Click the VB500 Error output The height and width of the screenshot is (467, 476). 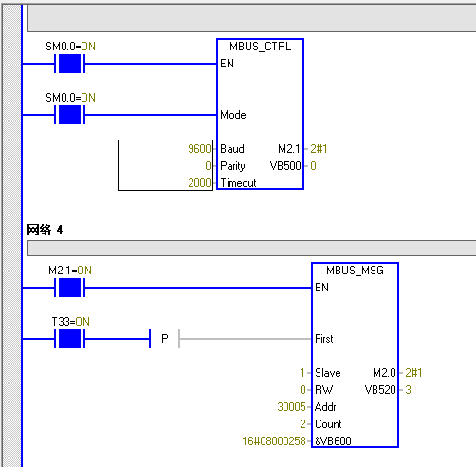(x=285, y=166)
